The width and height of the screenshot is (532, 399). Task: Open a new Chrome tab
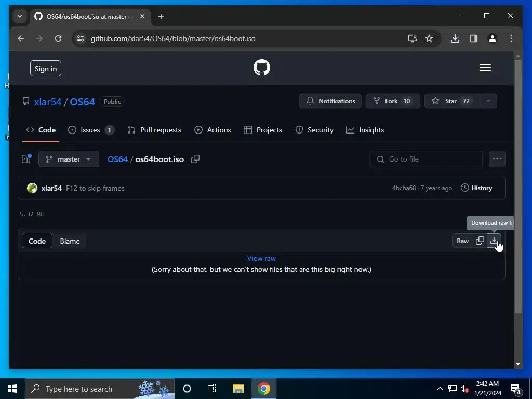pyautogui.click(x=161, y=16)
